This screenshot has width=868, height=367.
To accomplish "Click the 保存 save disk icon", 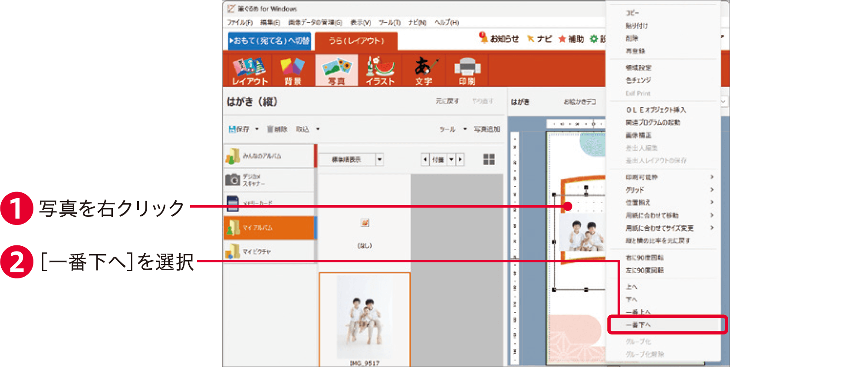I will (232, 129).
